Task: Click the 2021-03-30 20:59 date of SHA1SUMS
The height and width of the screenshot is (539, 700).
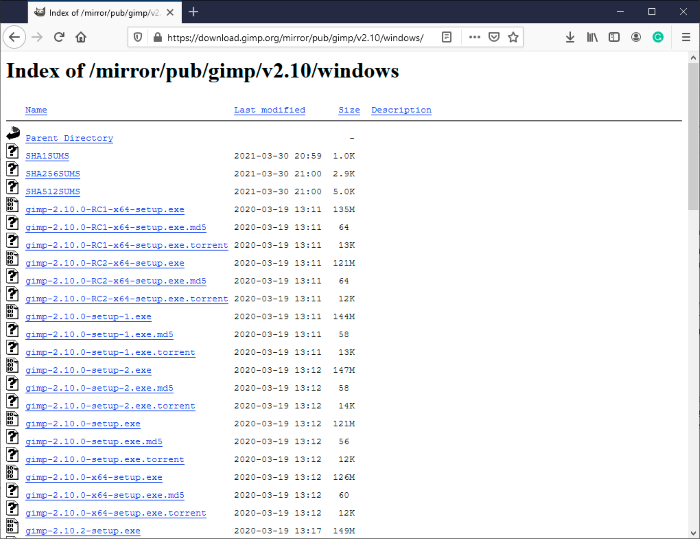Action: tap(278, 156)
